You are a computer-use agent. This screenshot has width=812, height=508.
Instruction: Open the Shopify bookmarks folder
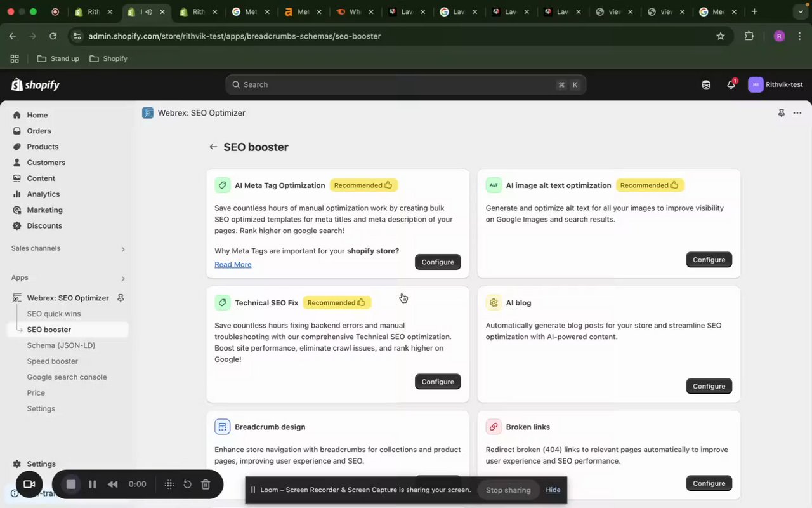108,58
